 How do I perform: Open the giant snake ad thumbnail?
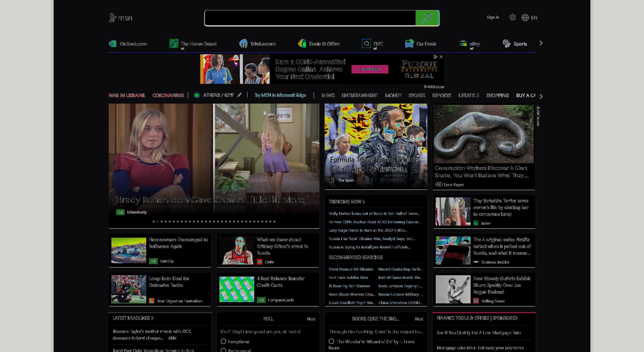tap(483, 134)
